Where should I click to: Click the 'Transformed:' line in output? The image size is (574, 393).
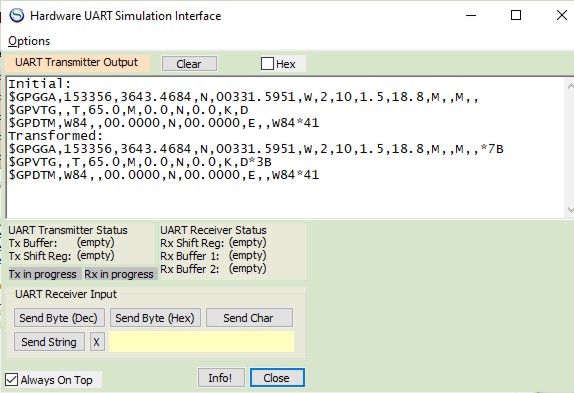click(56, 136)
